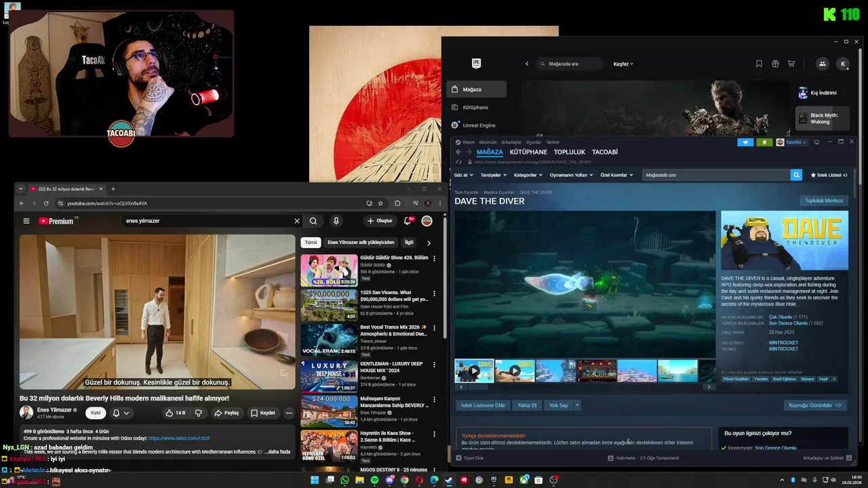
Task: Reload the YouTube page in Chrome
Action: pos(46,203)
